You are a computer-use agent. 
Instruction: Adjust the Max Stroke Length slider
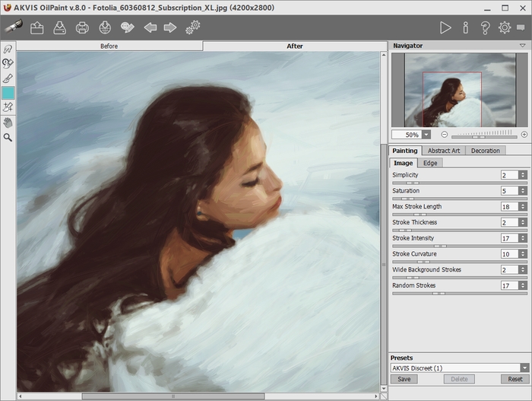click(x=460, y=215)
